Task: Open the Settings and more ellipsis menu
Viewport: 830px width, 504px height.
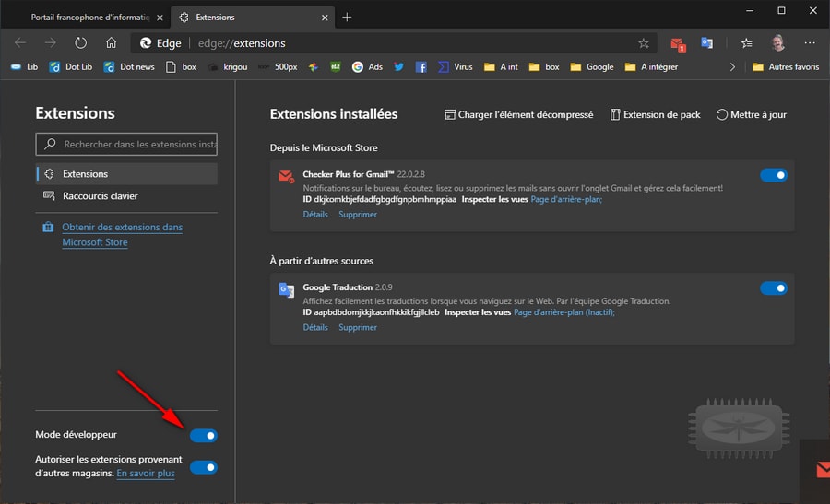Action: click(x=810, y=42)
